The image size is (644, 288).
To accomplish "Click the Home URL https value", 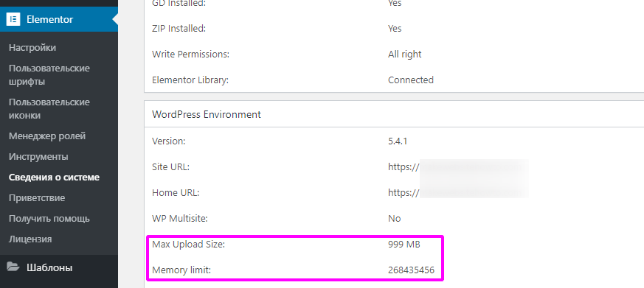I will click(x=457, y=192).
